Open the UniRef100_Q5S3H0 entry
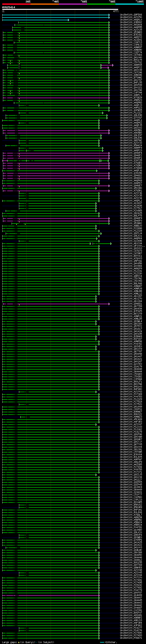 131,188
